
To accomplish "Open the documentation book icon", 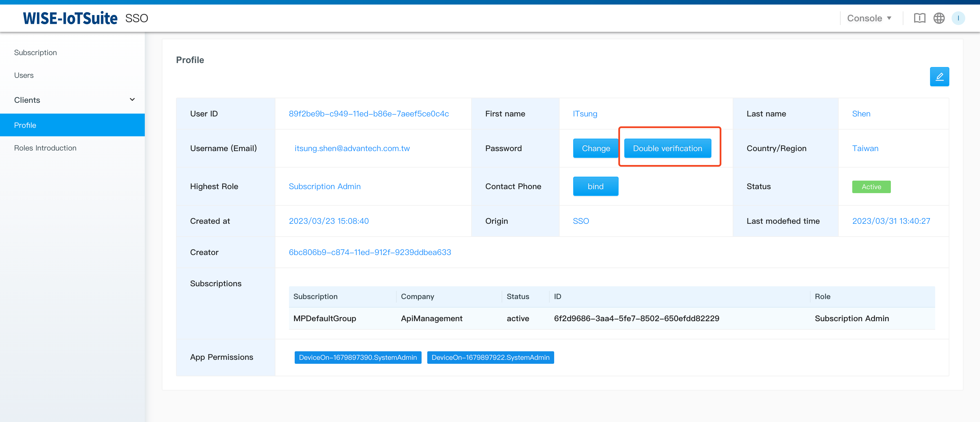I will click(x=919, y=18).
